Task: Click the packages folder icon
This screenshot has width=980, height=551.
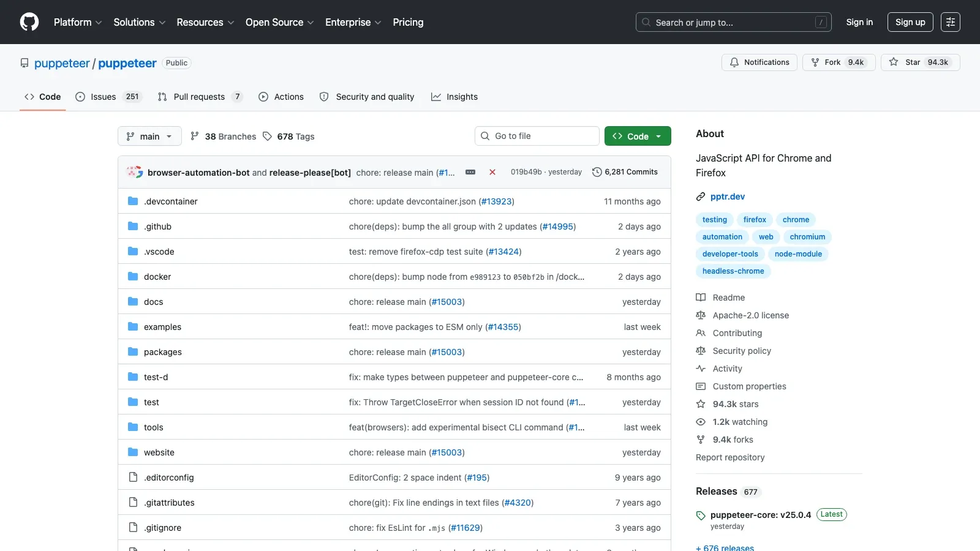Action: pyautogui.click(x=133, y=352)
